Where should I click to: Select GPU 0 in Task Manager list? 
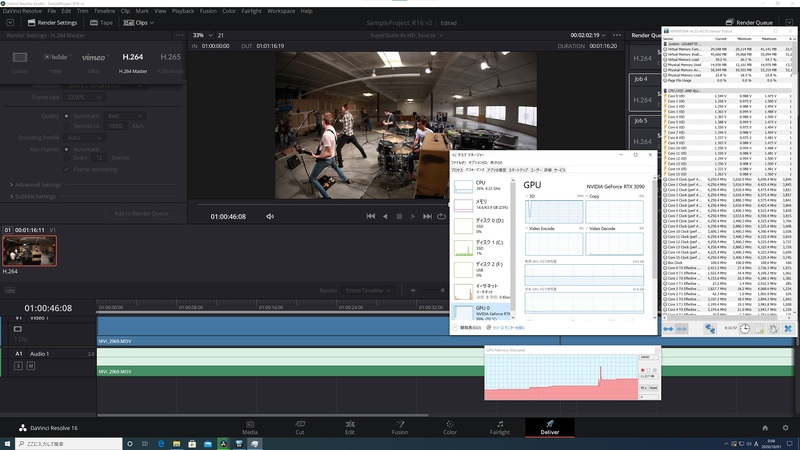pos(481,312)
